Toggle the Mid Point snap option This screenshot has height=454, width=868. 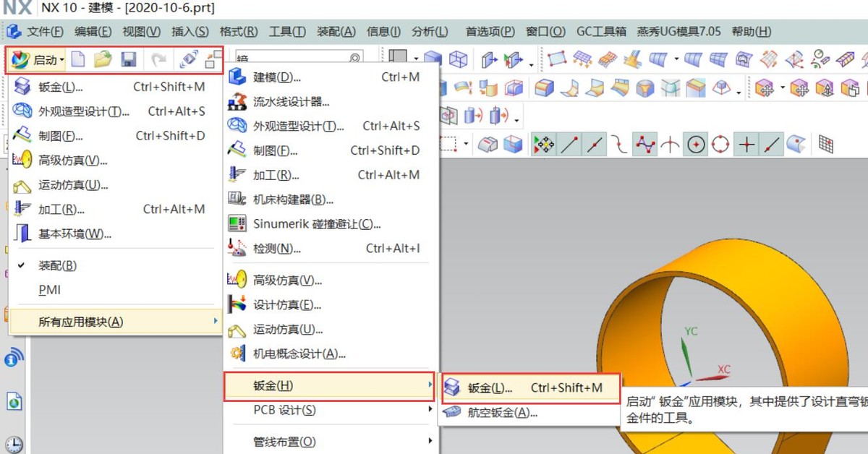coord(595,145)
